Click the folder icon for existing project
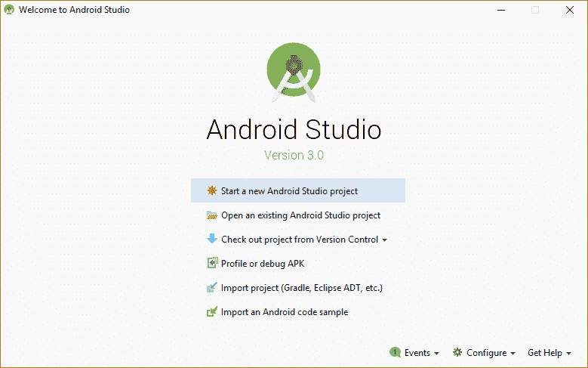Viewport: 588px width, 368px height. [x=212, y=215]
